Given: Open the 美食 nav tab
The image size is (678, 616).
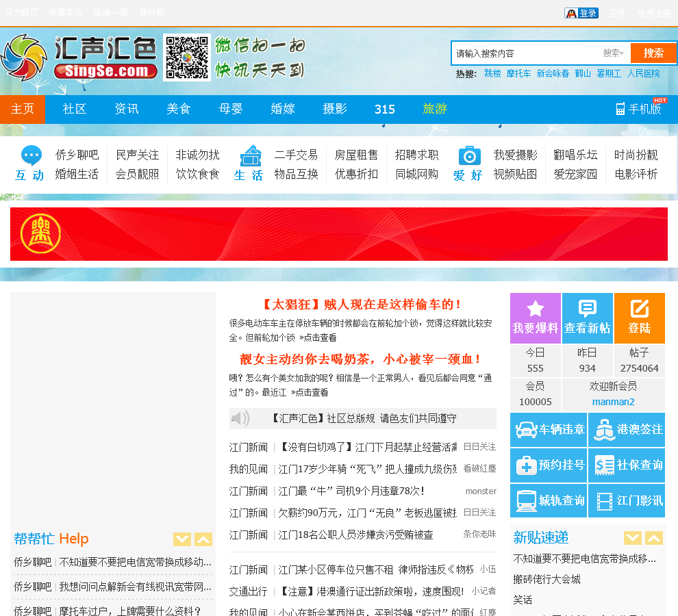Looking at the screenshot, I should (x=179, y=109).
